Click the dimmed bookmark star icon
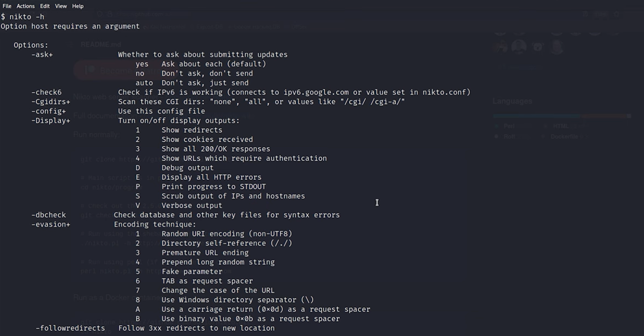 (x=616, y=14)
